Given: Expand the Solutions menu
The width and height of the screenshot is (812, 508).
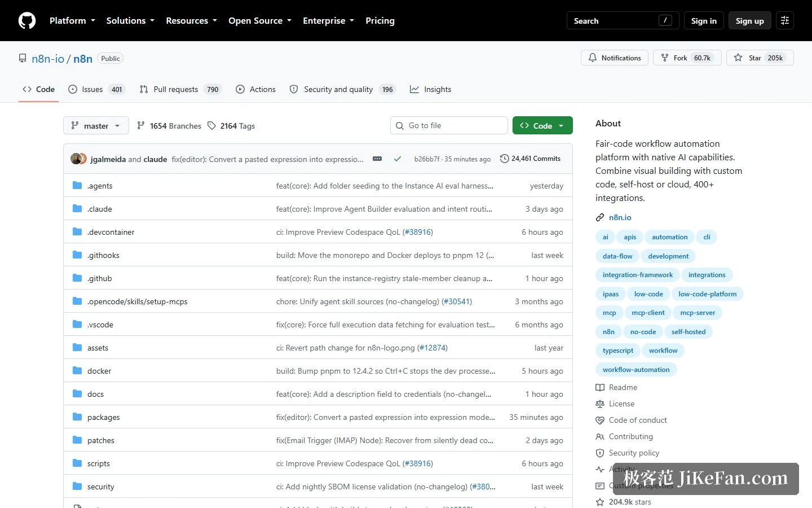Looking at the screenshot, I should 130,20.
